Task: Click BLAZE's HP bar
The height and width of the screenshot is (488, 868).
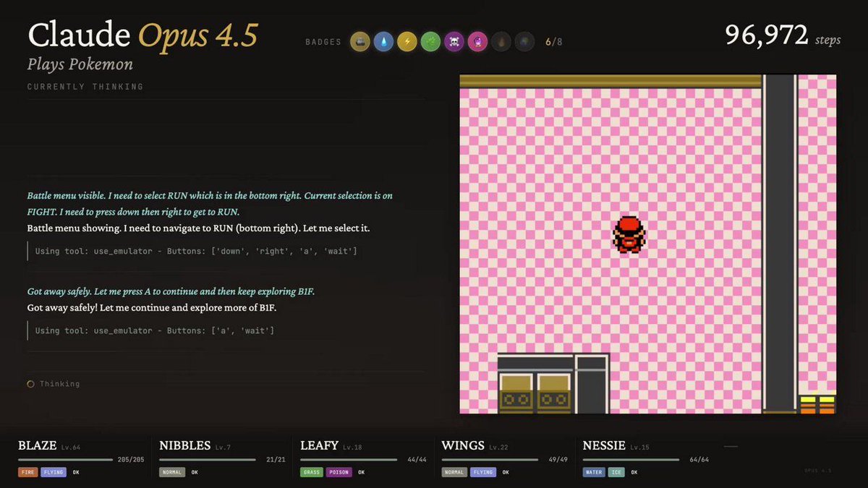Action: (65, 460)
